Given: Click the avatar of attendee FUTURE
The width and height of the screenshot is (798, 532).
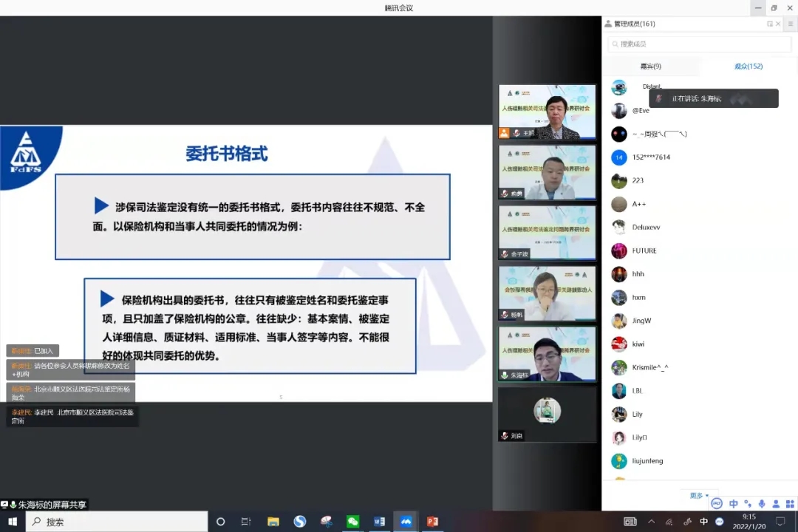Looking at the screenshot, I should point(619,251).
